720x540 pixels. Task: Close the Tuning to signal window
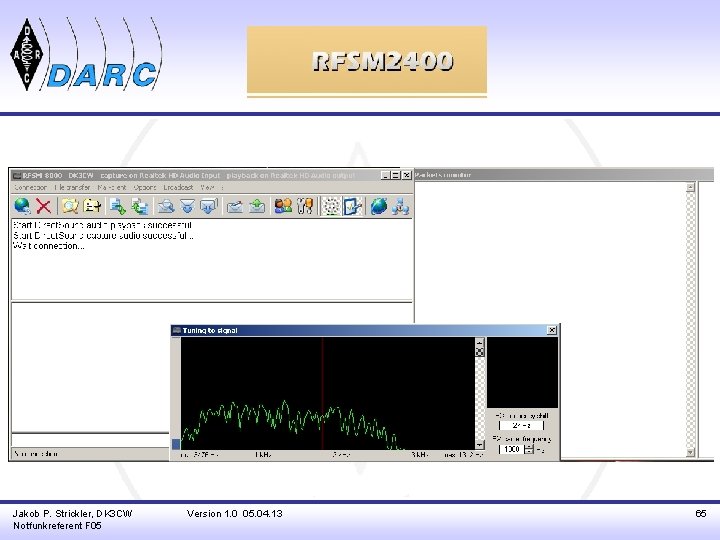coord(552,330)
